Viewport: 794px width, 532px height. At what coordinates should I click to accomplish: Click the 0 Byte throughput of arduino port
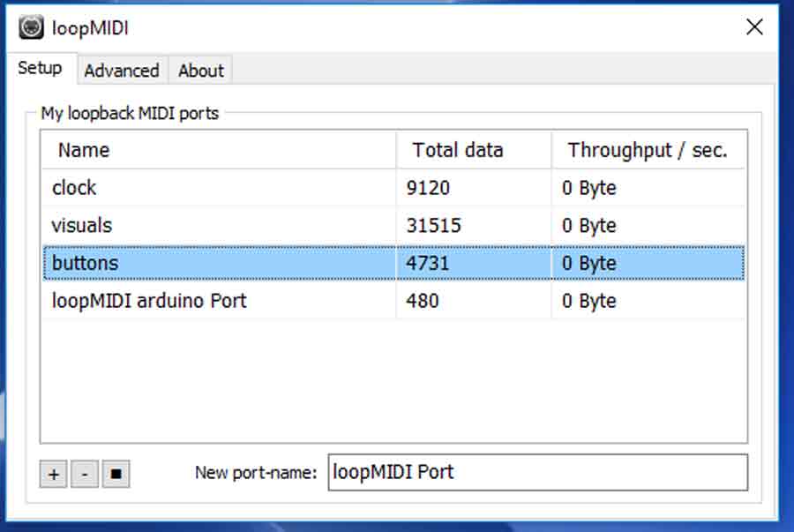point(589,301)
